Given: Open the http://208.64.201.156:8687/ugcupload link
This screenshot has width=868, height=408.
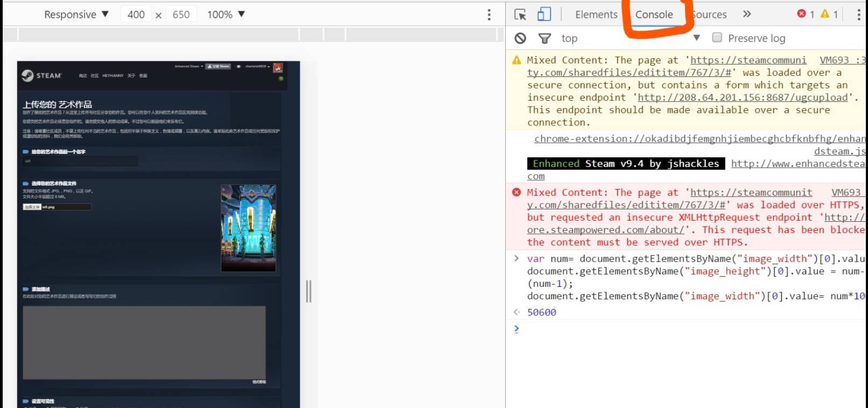Looking at the screenshot, I should tap(743, 97).
